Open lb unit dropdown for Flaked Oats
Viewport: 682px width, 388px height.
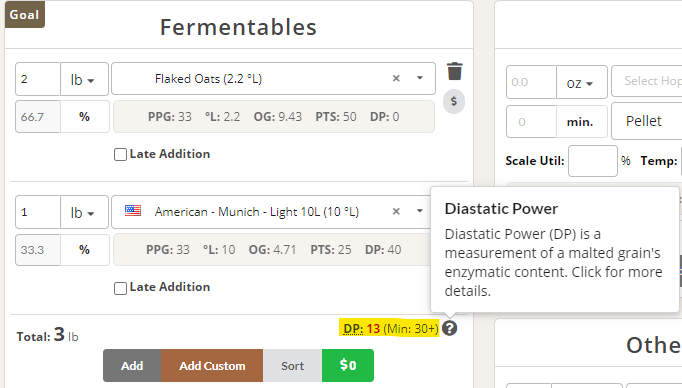[84, 79]
